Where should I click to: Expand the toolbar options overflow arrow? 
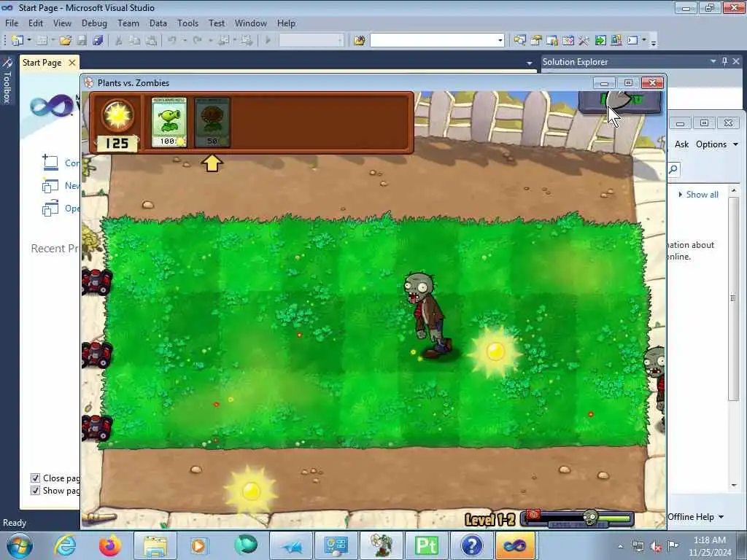click(654, 42)
